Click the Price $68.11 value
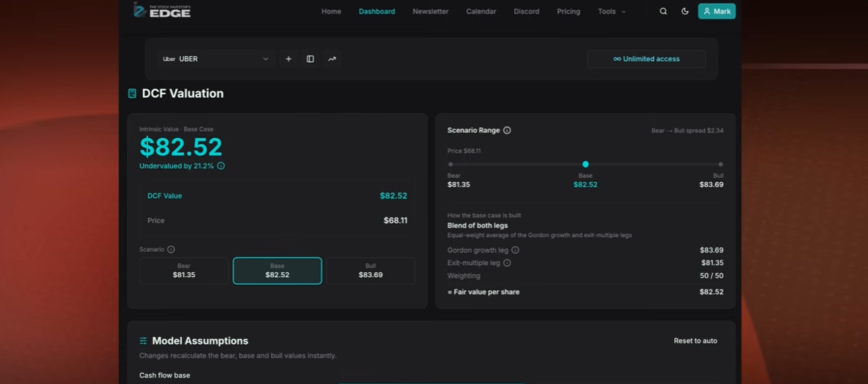 point(395,221)
